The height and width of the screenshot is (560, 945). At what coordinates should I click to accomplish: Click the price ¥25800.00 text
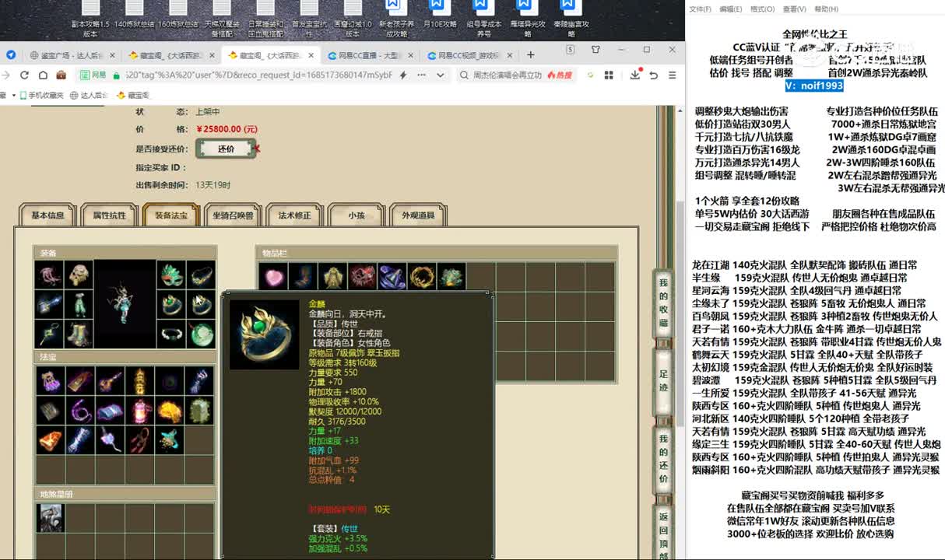coord(227,129)
